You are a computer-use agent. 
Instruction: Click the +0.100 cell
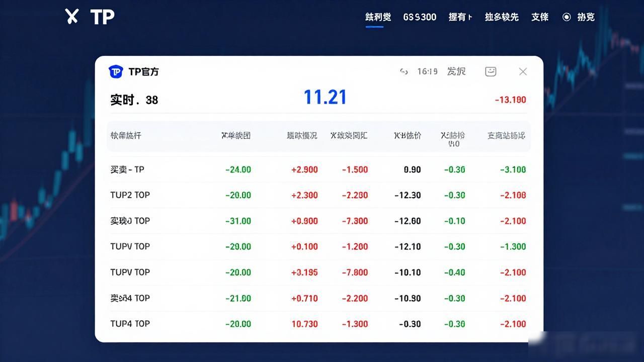pos(304,246)
